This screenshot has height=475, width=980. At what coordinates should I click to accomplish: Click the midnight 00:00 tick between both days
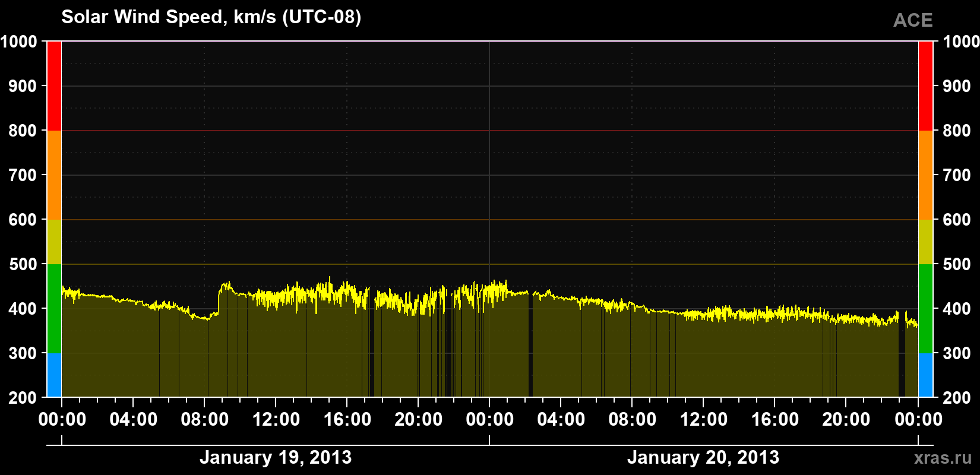pyautogui.click(x=489, y=420)
